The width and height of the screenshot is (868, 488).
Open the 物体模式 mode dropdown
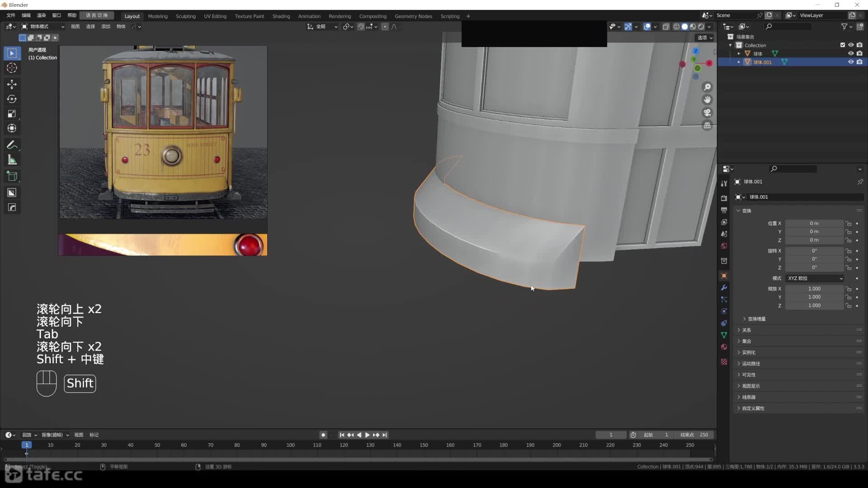point(43,27)
